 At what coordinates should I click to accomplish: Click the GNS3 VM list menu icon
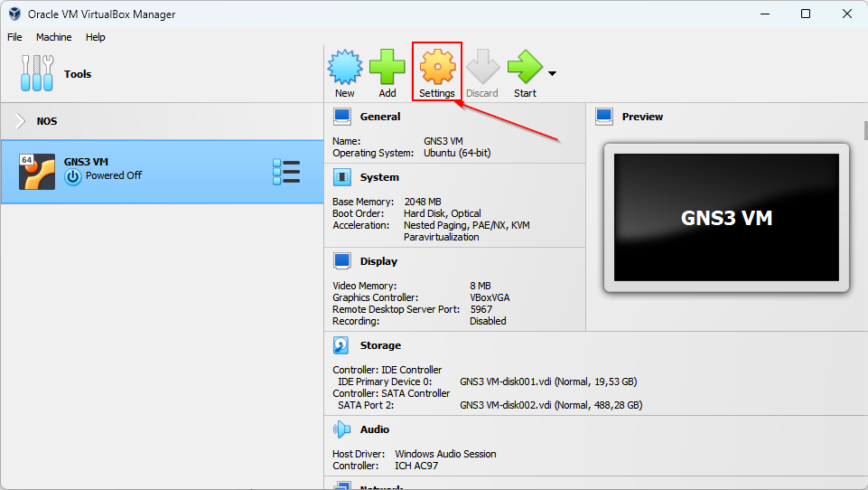(286, 172)
